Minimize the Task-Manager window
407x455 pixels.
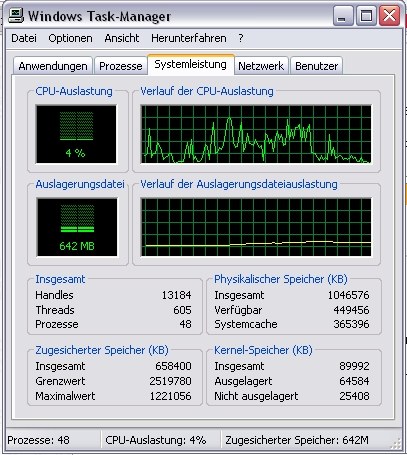pyautogui.click(x=343, y=16)
